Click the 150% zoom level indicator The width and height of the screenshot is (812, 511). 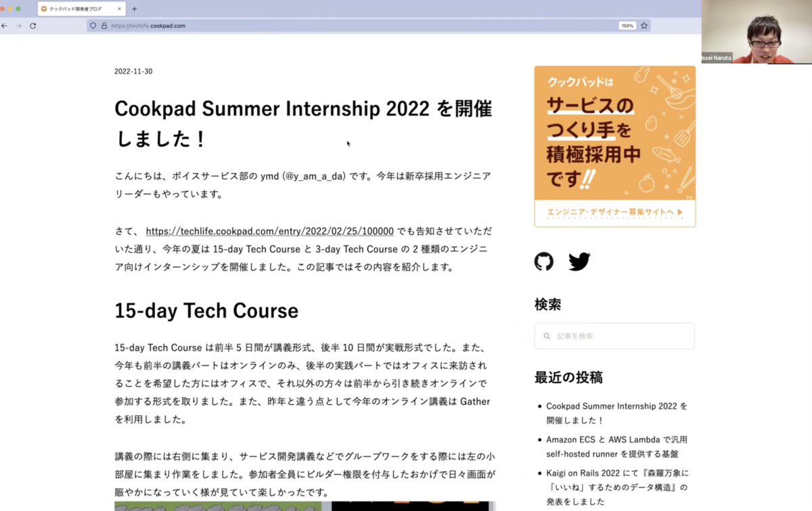pyautogui.click(x=627, y=26)
